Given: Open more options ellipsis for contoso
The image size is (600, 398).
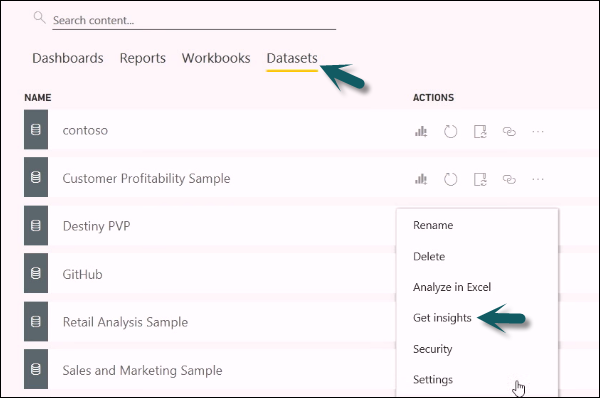Looking at the screenshot, I should [x=538, y=132].
